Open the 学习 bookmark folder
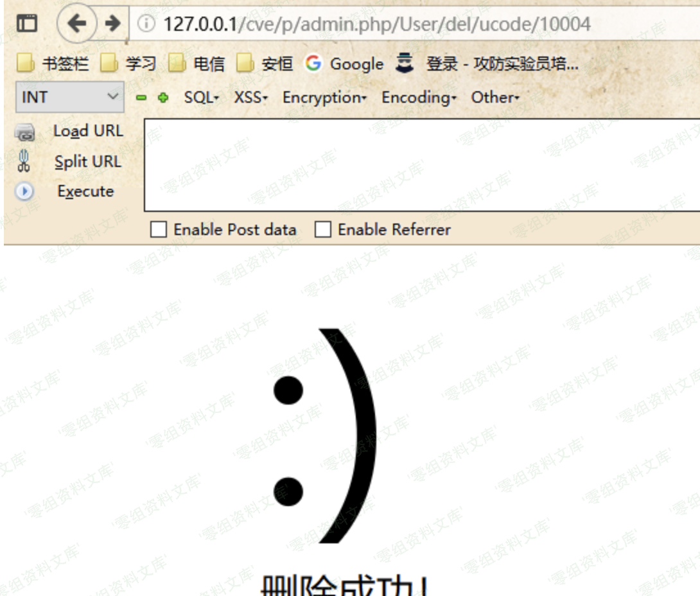 point(129,64)
